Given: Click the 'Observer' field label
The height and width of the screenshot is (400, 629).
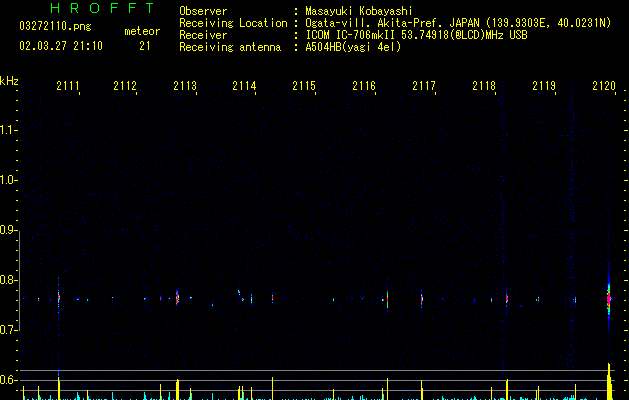Looking at the screenshot, I should click(203, 11).
